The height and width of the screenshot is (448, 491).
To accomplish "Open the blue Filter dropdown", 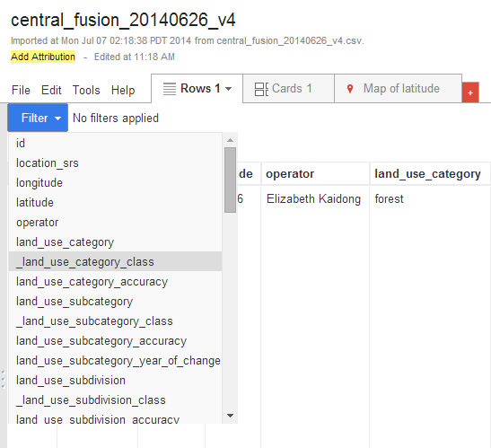I will pos(38,118).
